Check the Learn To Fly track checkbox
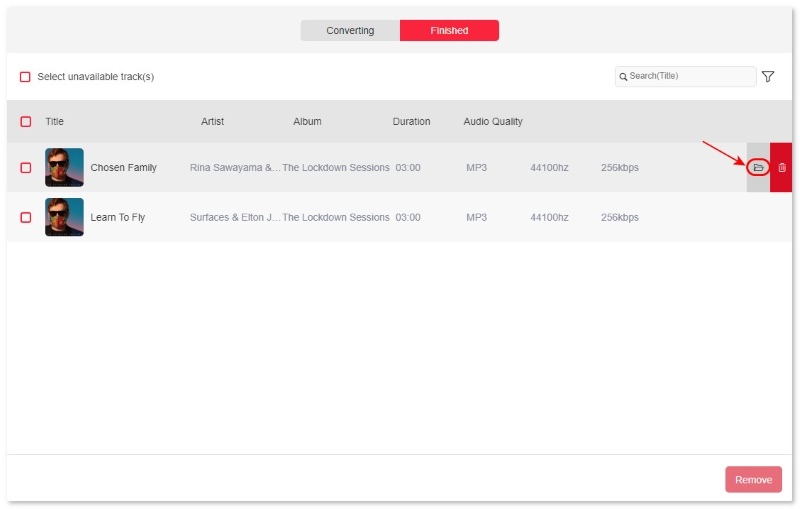This screenshot has width=800, height=509. (26, 217)
